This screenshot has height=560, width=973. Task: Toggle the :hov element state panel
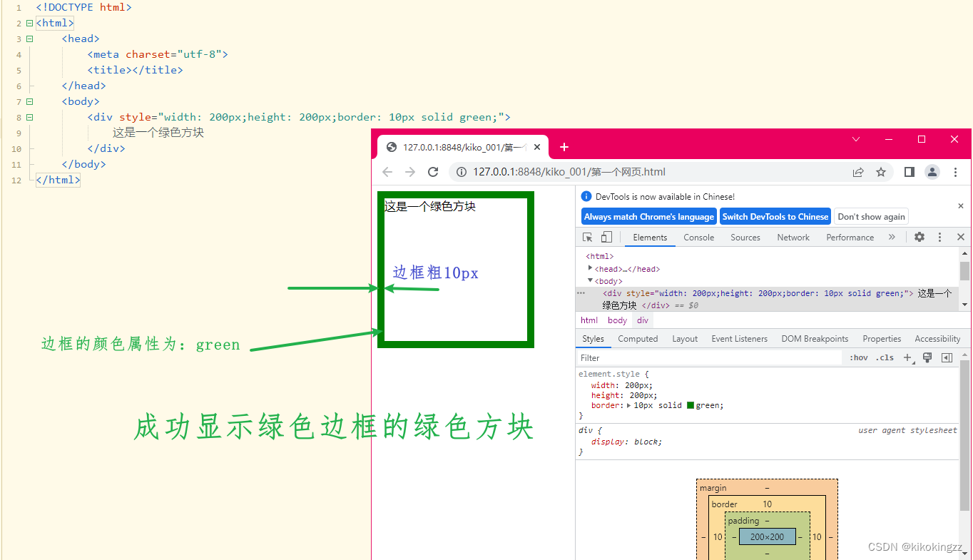859,358
